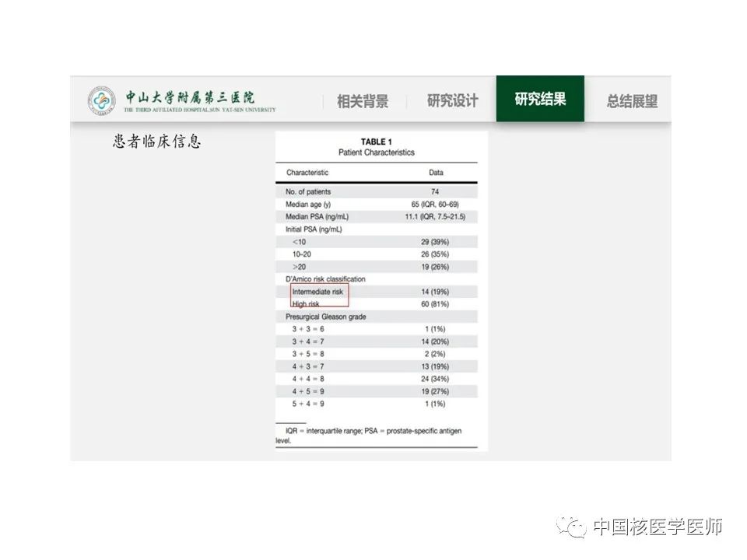Select the Median PSA (ng/mL) label
747x560 pixels.
click(317, 217)
